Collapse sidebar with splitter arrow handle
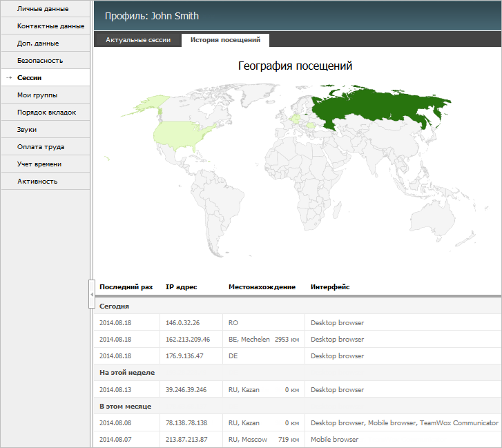This screenshot has height=448, width=502. click(x=92, y=294)
